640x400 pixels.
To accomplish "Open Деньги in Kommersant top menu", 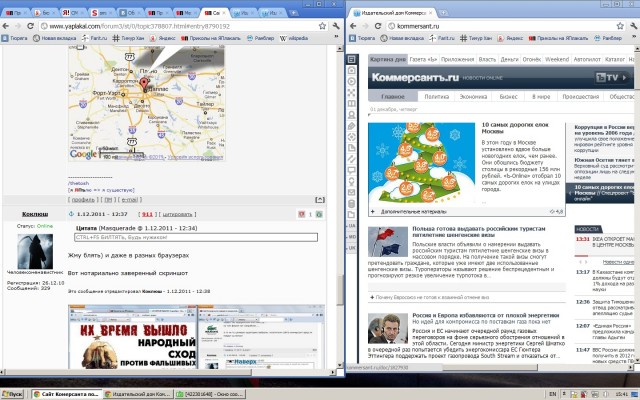I will coord(509,59).
